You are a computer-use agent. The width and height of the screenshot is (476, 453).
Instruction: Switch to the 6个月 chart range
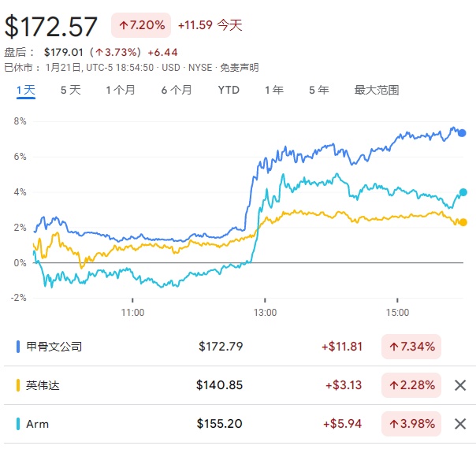177,90
